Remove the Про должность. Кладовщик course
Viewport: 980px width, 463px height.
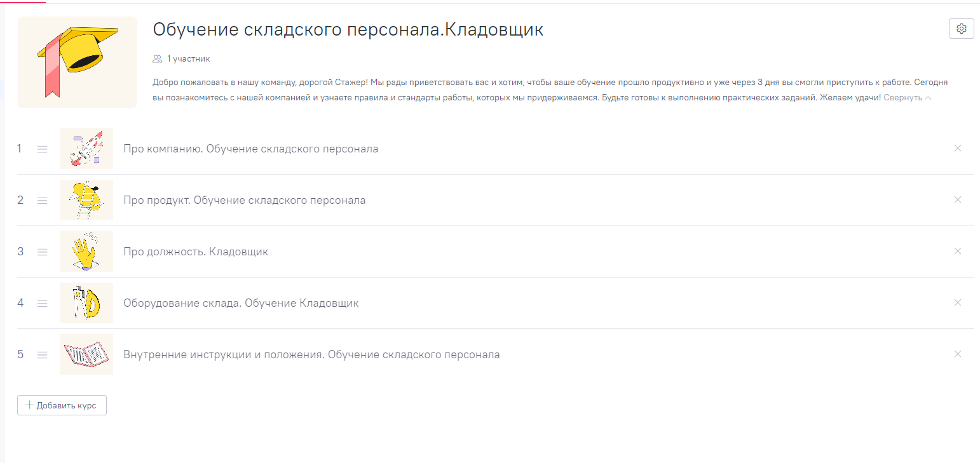(x=958, y=251)
